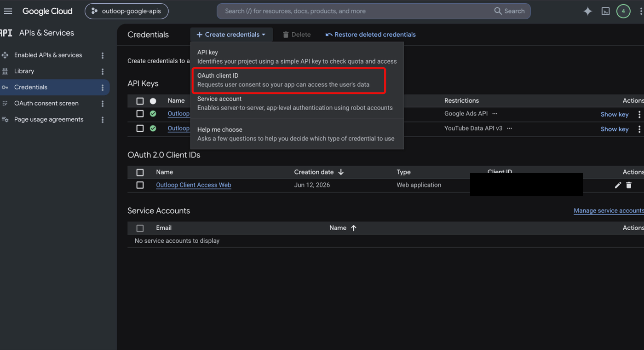Click the Google Cloud logo
This screenshot has width=644, height=350.
[47, 11]
